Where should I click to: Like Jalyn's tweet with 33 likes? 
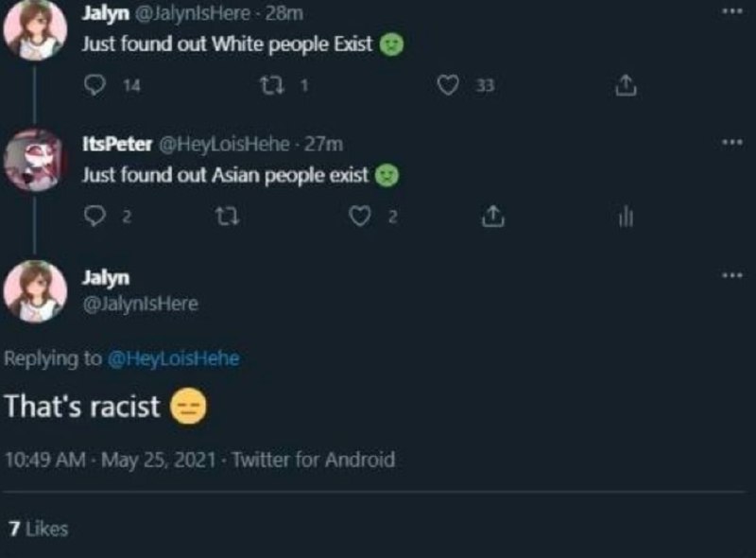448,85
